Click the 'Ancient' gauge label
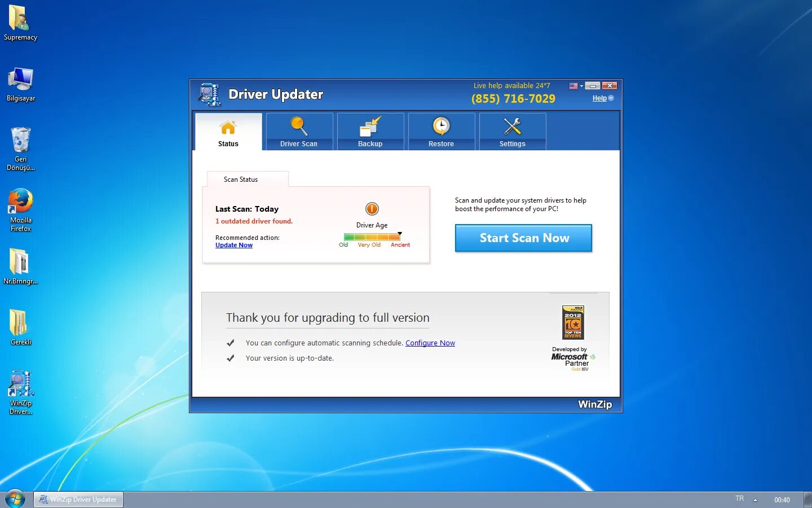 pyautogui.click(x=400, y=245)
